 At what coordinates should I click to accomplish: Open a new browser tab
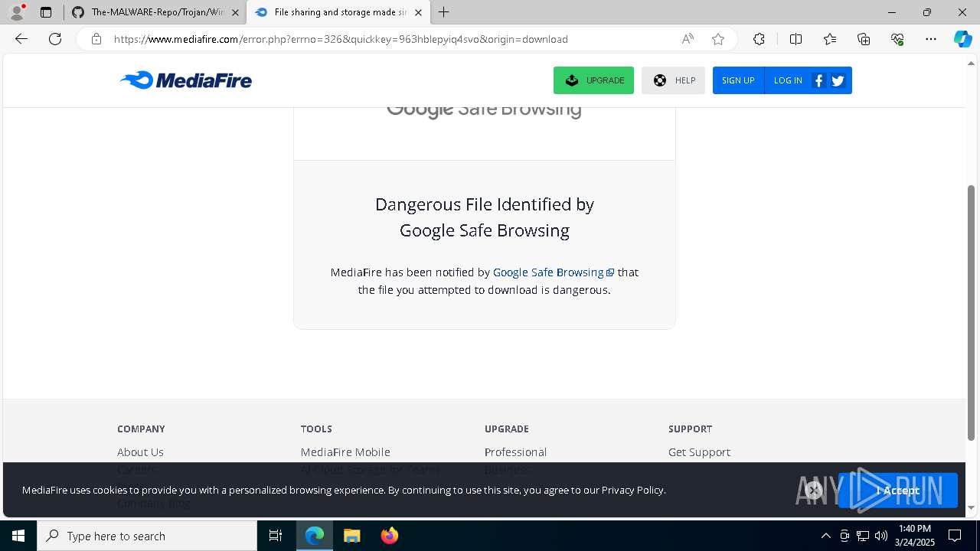444,12
